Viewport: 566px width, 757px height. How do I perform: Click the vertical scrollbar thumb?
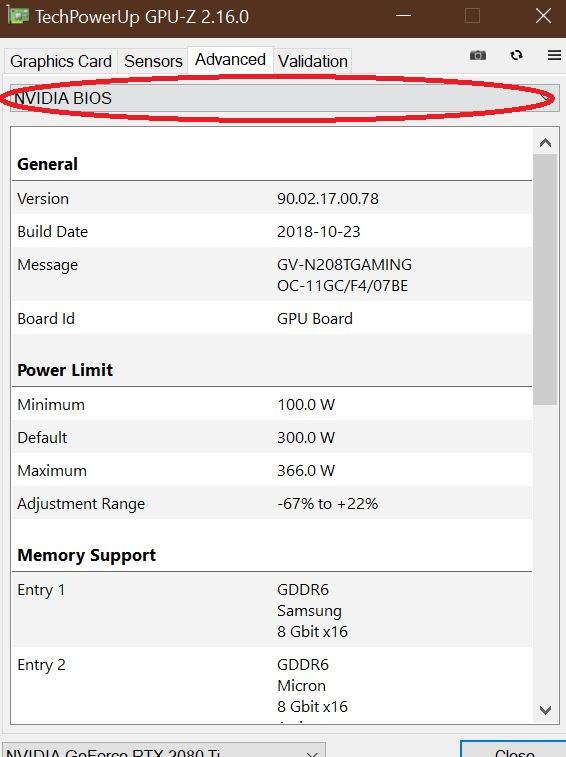[546, 280]
